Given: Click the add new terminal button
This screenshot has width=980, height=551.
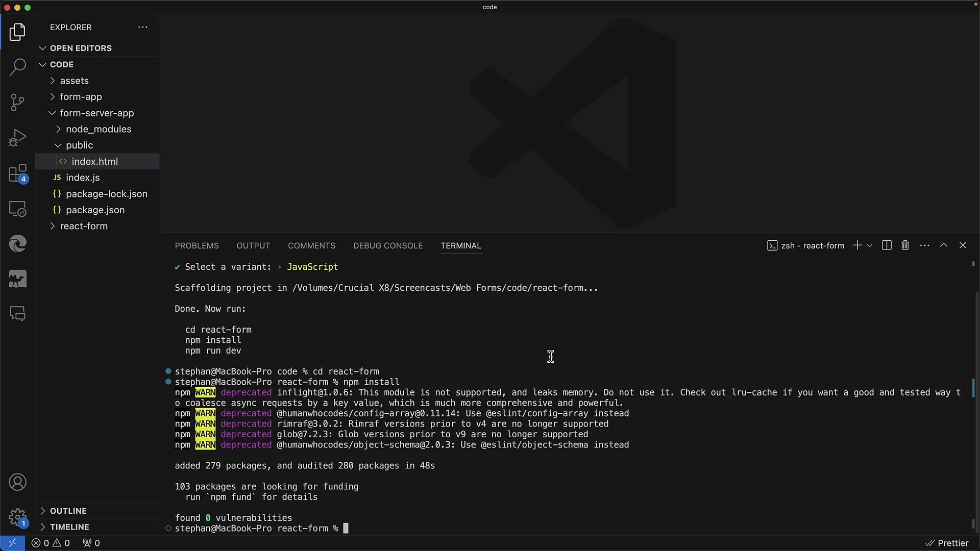Looking at the screenshot, I should click(x=857, y=245).
